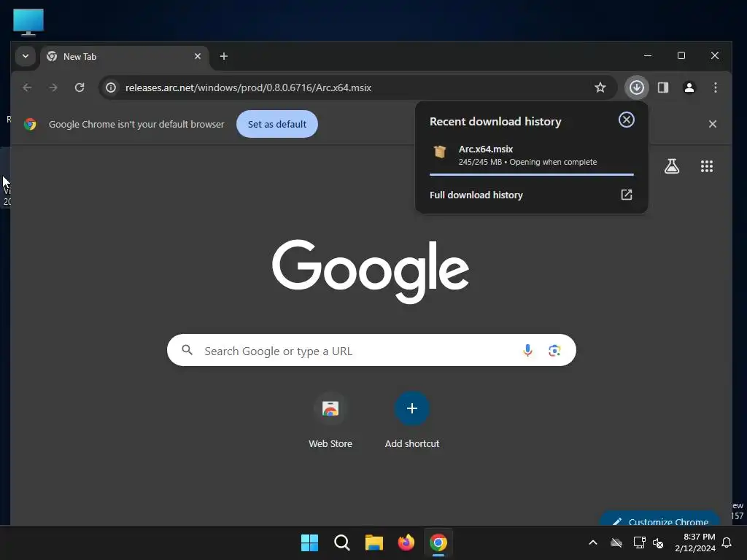This screenshot has width=747, height=560.
Task: Open the Windows Start menu
Action: (x=309, y=542)
